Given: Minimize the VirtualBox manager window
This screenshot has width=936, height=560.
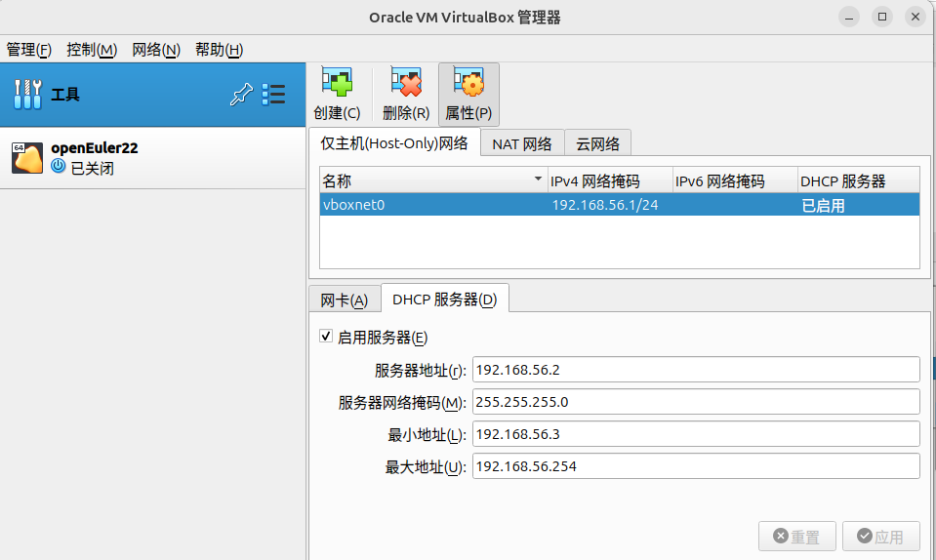Looking at the screenshot, I should point(849,17).
